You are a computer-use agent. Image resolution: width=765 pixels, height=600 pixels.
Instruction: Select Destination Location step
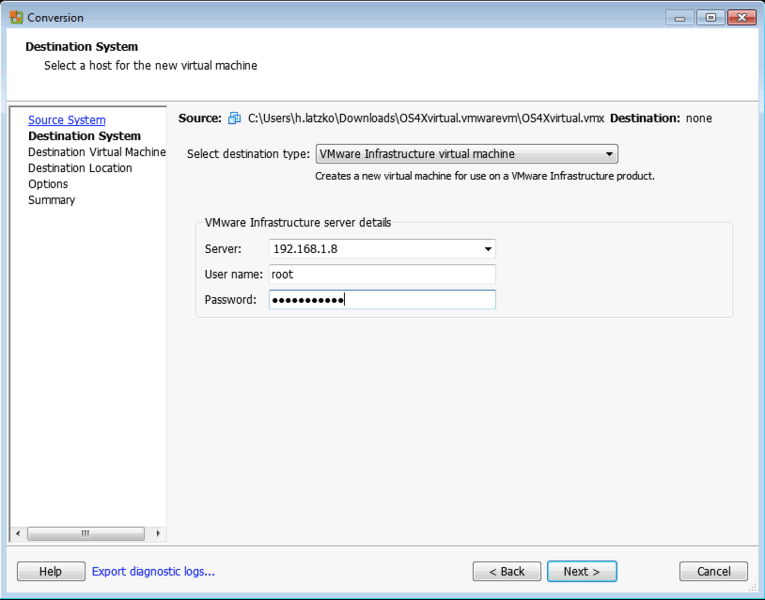(80, 168)
